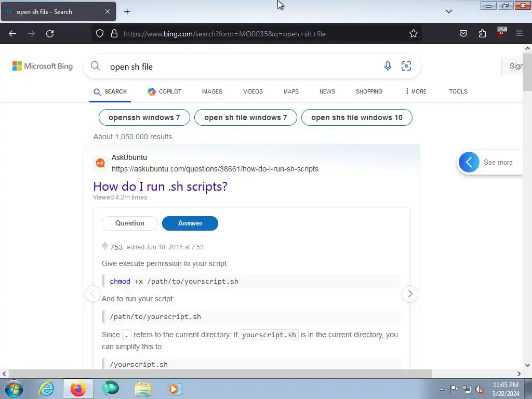Switch to the Videos tab
This screenshot has width=532, height=399.
pos(253,91)
